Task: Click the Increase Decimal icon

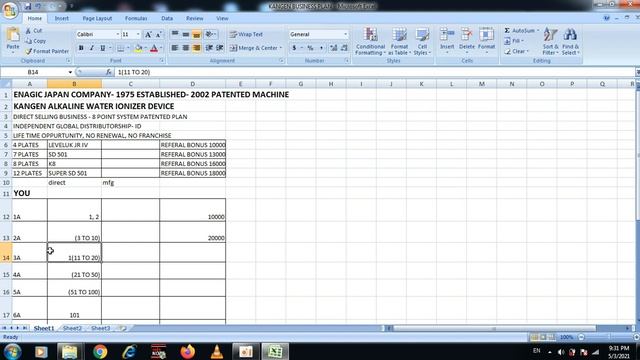Action: [x=333, y=48]
